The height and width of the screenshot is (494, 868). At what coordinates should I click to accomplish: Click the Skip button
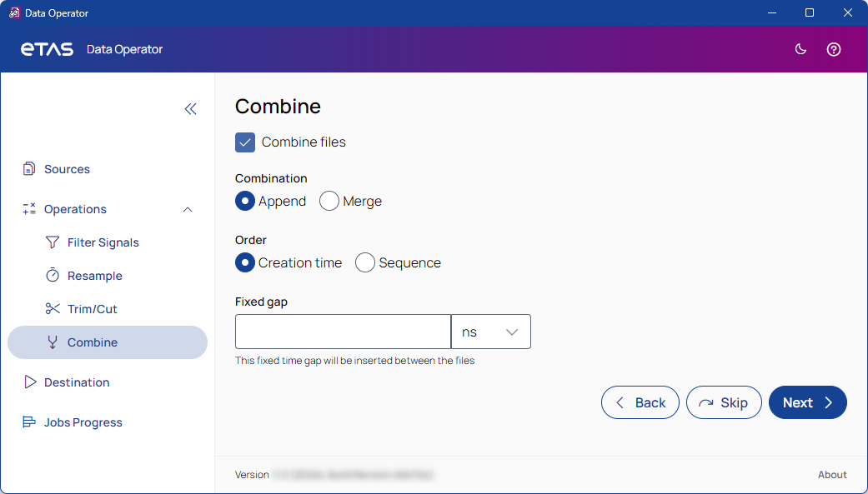click(x=723, y=403)
